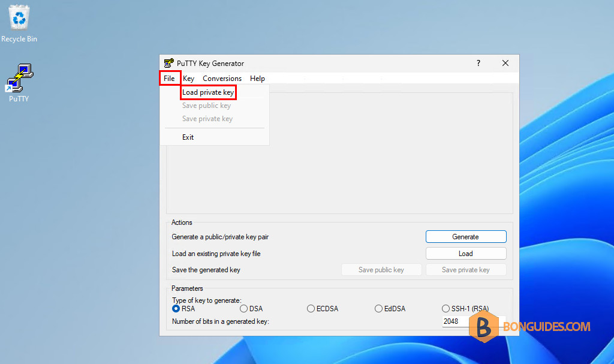The width and height of the screenshot is (614, 364).
Task: Click the question mark help button in title bar
Action: (478, 63)
